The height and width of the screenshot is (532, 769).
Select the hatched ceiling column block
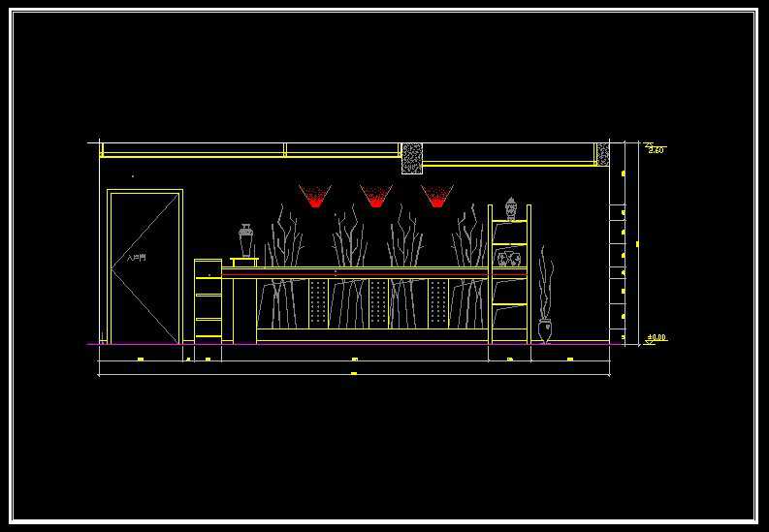[412, 158]
